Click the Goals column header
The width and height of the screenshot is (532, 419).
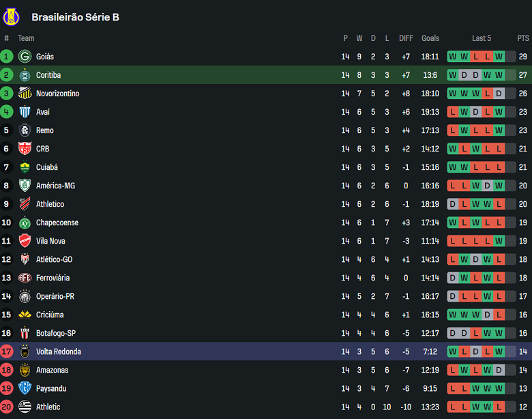tap(430, 38)
